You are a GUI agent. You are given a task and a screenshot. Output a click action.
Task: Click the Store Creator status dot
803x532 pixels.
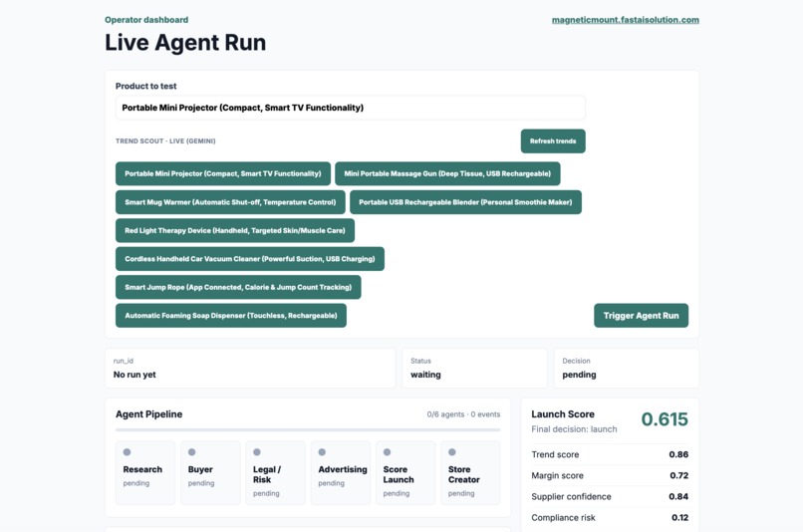point(452,452)
